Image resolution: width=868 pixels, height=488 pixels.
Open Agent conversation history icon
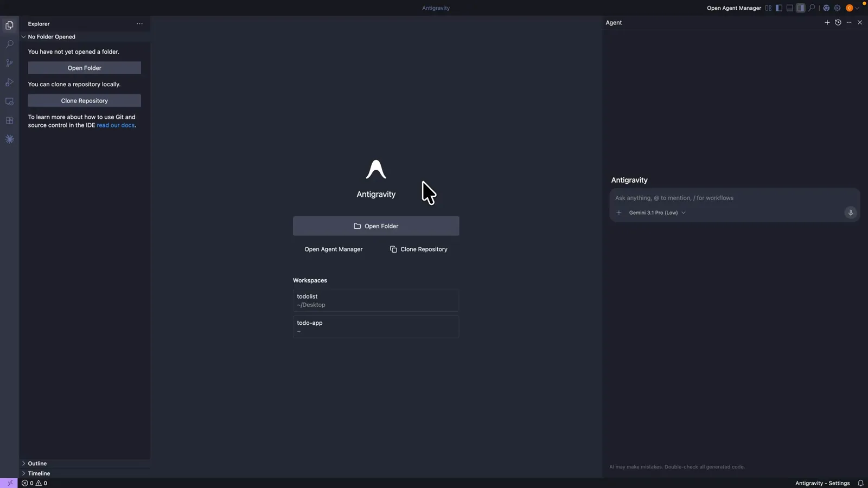click(x=838, y=23)
